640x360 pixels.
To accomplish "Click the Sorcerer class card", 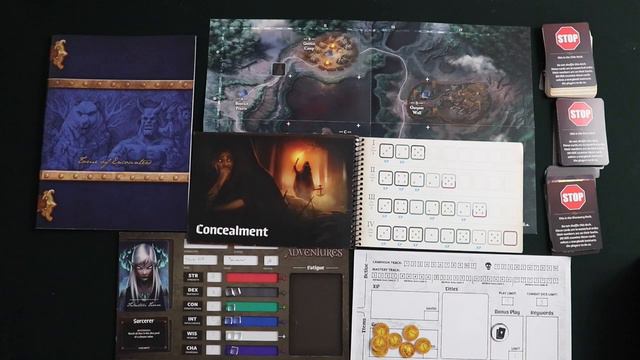I will point(144,334).
